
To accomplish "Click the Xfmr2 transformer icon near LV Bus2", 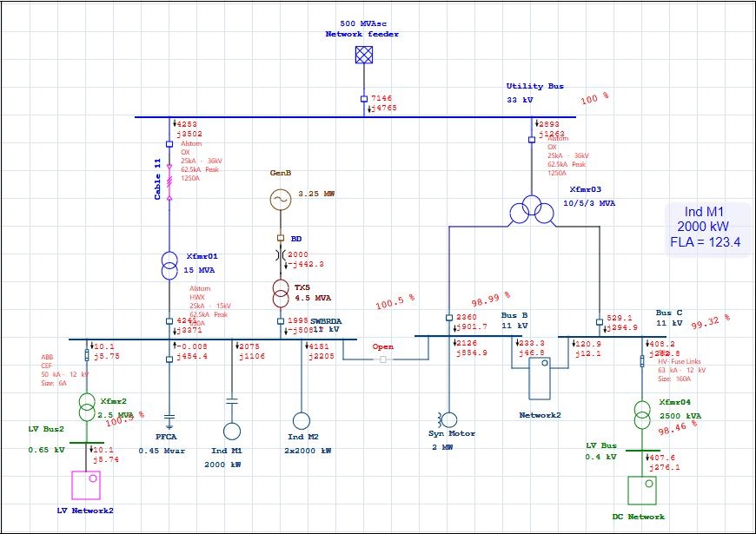I will (87, 407).
